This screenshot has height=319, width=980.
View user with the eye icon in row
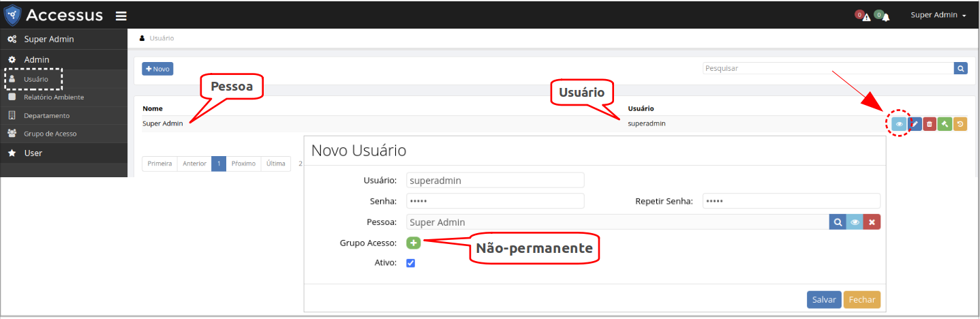pyautogui.click(x=900, y=124)
